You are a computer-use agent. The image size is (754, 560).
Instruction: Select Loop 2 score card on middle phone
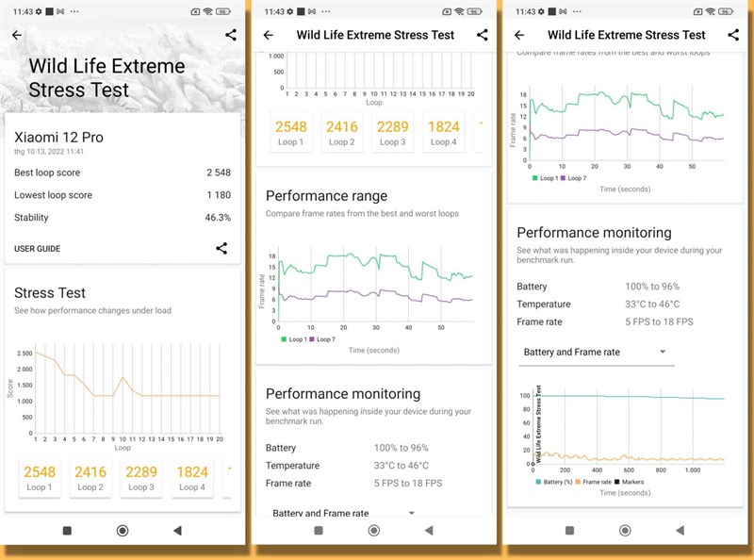click(x=342, y=132)
